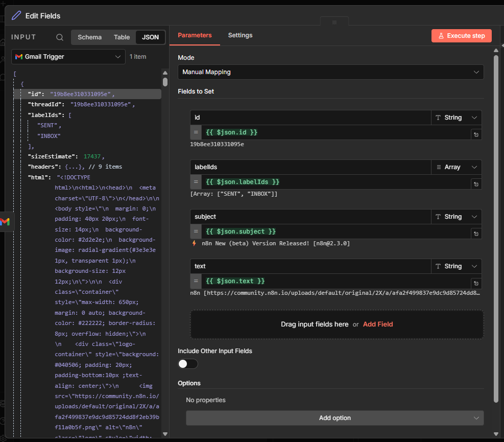504x442 pixels.
Task: Click expression icon next to id value
Action: [475, 134]
